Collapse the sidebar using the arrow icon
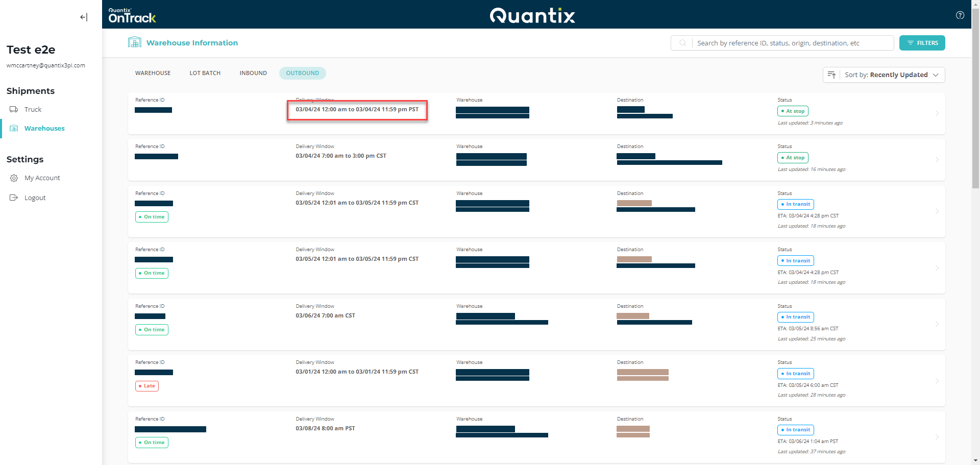Image resolution: width=980 pixels, height=465 pixels. click(83, 17)
